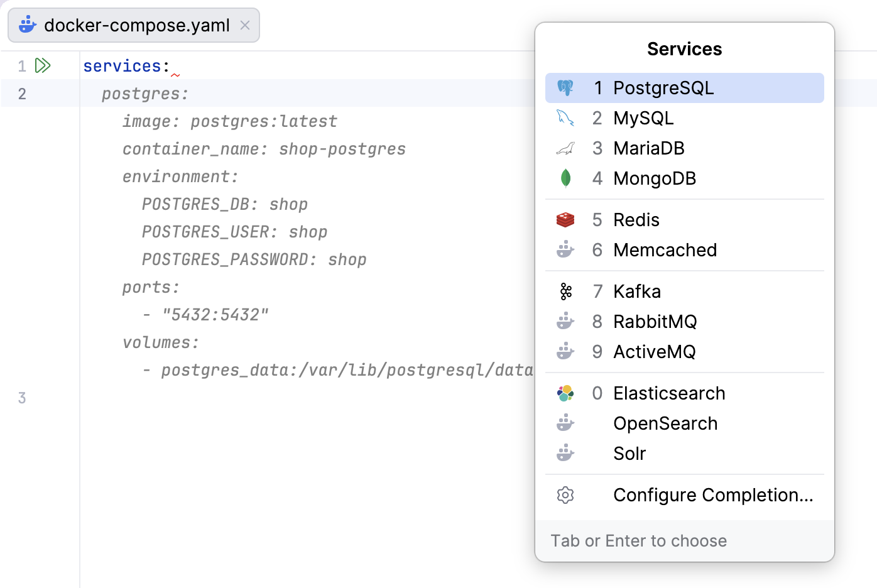Click the suggested 'postgres:' line
Image resolution: width=877 pixels, height=588 pixels.
coord(145,94)
